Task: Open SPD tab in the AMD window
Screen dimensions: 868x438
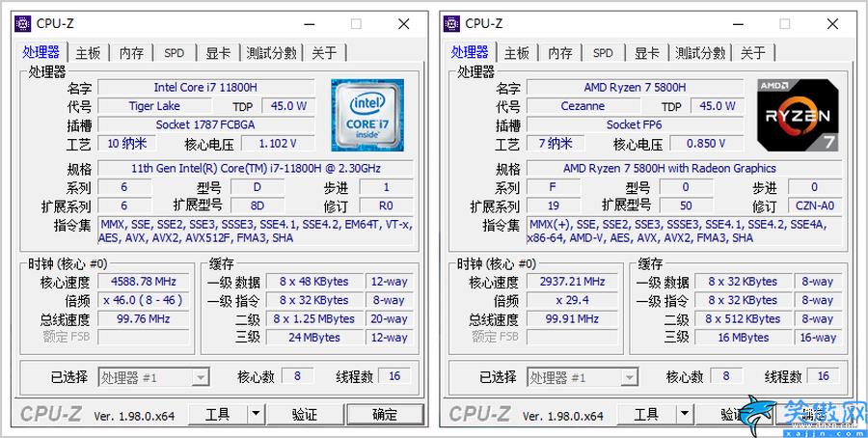Action: point(603,53)
